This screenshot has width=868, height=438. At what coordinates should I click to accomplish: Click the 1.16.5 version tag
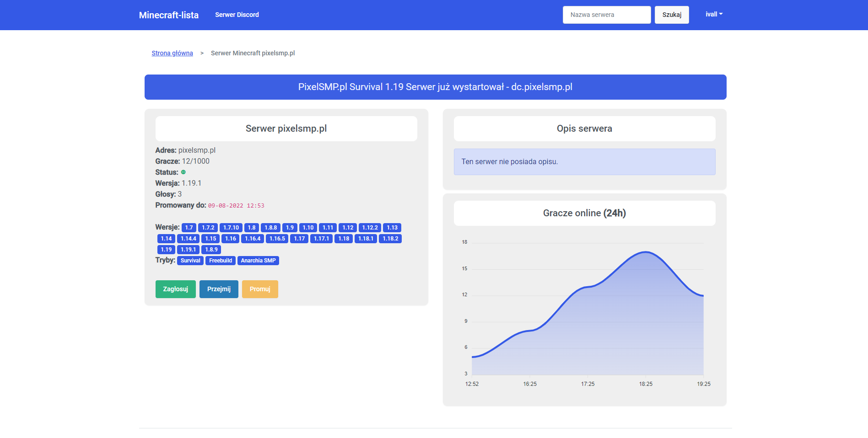(x=277, y=239)
